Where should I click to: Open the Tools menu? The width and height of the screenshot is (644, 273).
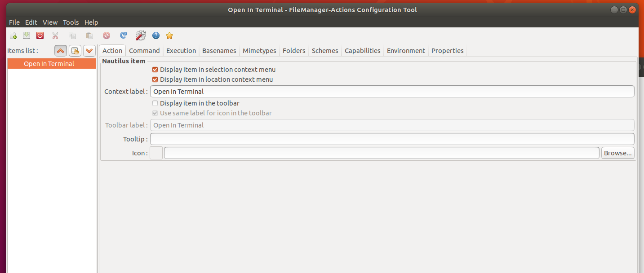tap(71, 22)
